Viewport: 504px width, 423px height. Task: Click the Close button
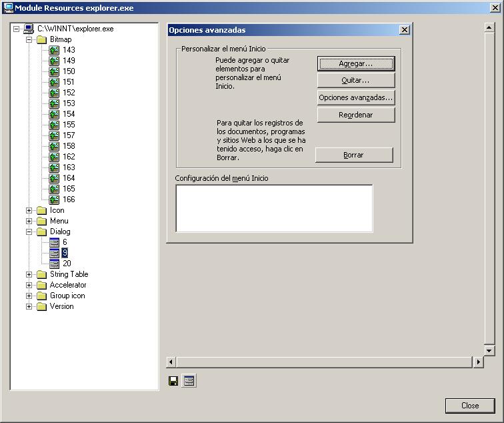[x=470, y=406]
